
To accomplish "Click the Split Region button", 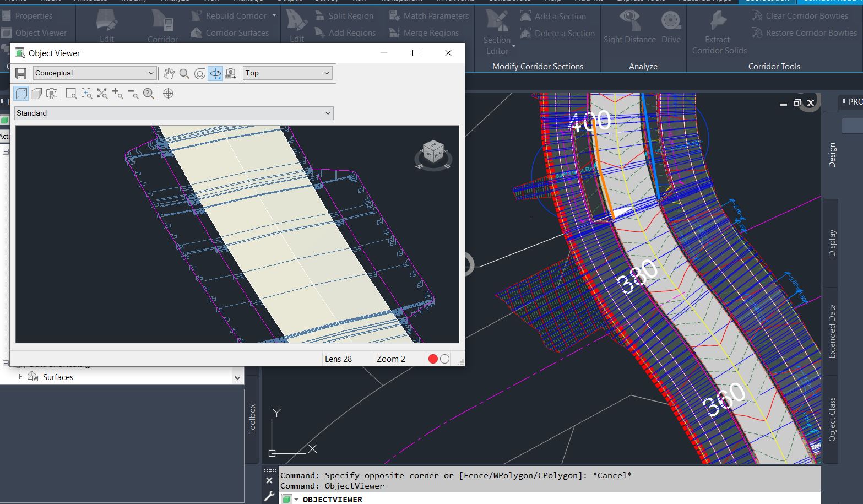I will coord(344,16).
